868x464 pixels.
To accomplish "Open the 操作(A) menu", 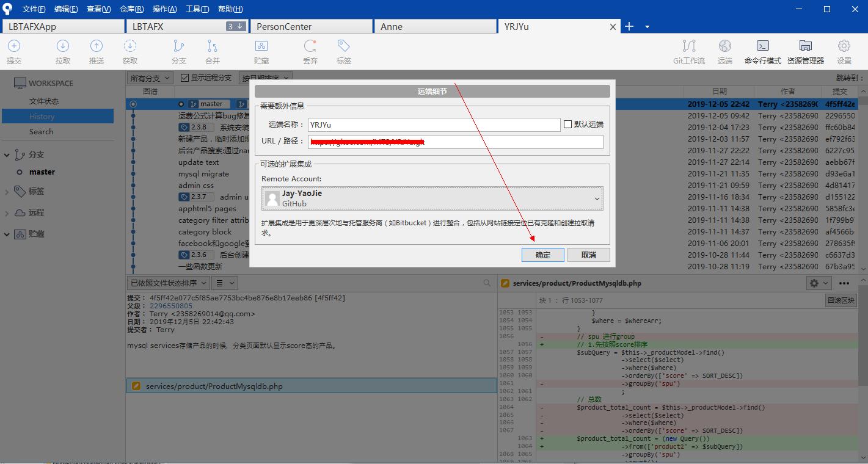I will point(165,9).
